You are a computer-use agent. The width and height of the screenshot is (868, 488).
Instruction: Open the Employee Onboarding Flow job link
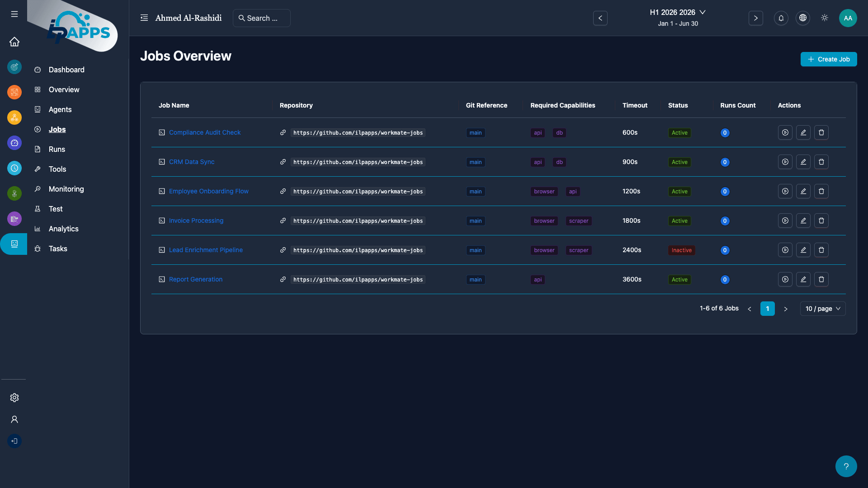tap(208, 191)
